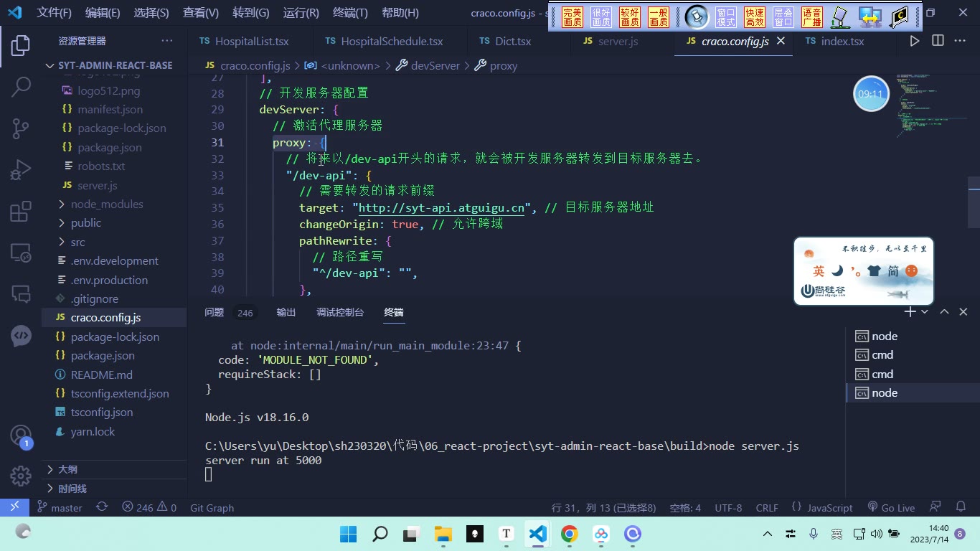Open package-lock.json under root folder
980x551 pixels.
[114, 336]
